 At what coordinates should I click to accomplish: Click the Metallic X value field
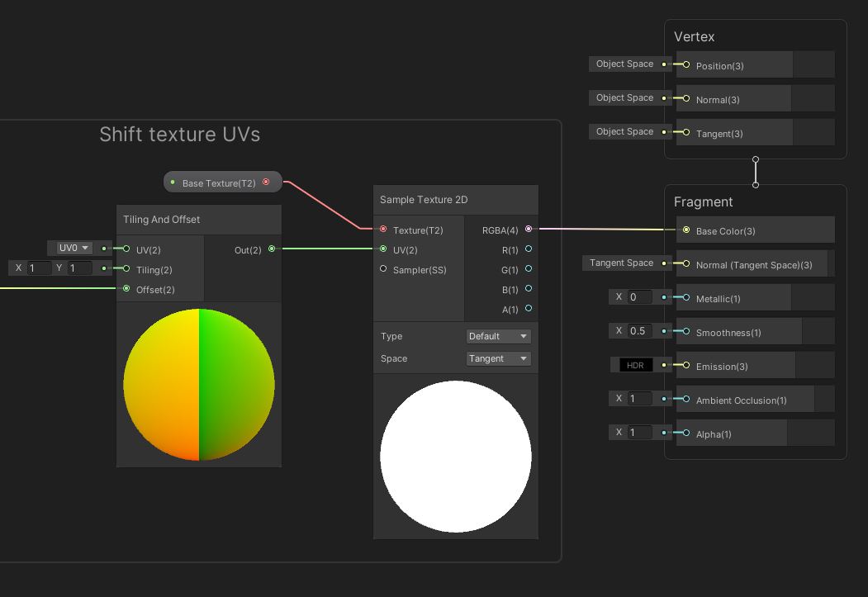(x=640, y=297)
